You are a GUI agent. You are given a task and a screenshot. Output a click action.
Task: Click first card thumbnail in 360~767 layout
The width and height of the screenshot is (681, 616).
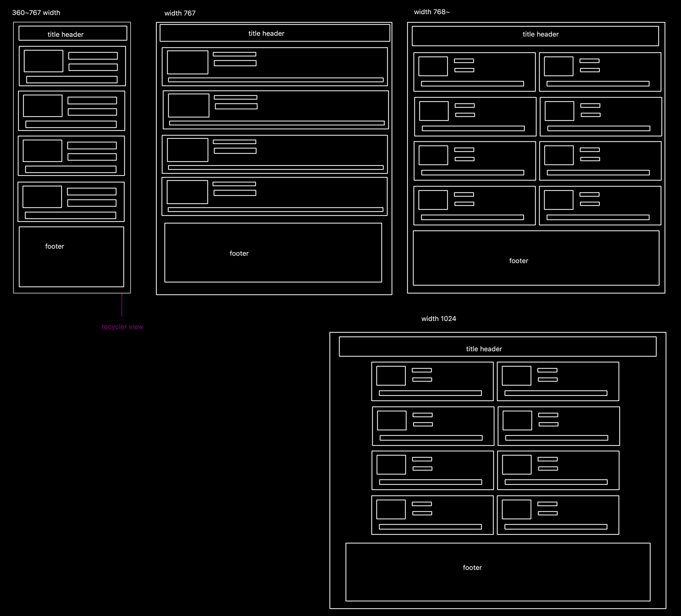click(x=43, y=61)
